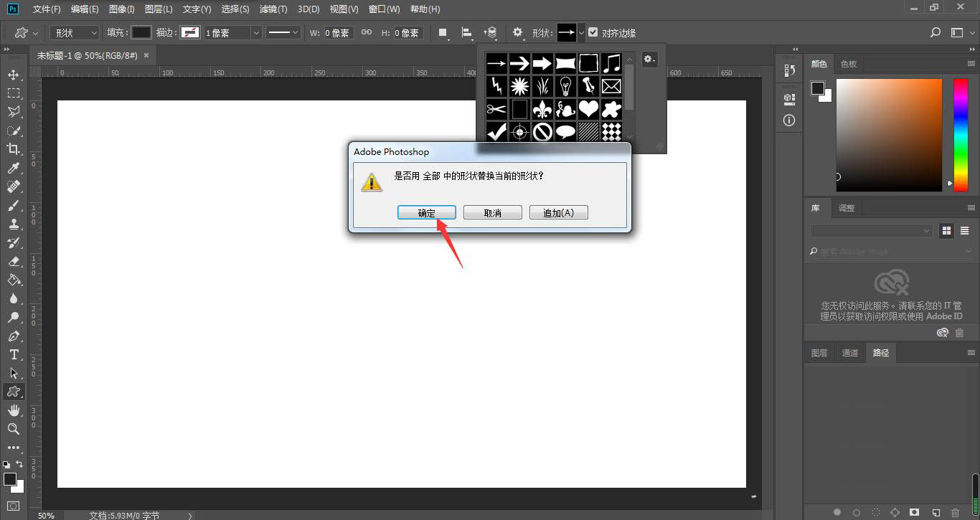980x520 pixels.
Task: Select the Move tool
Action: 14,74
